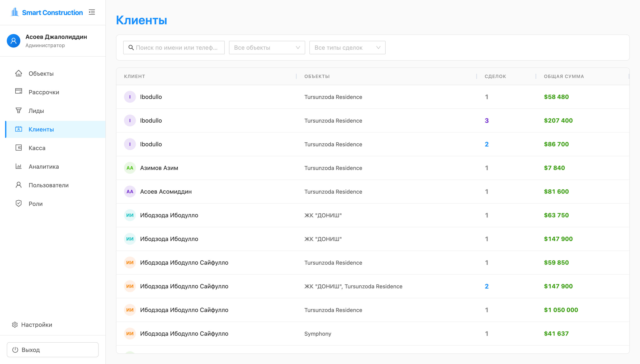The image size is (640, 364).
Task: Click the green AA avatar of Азимов Азим
Action: pos(130,168)
